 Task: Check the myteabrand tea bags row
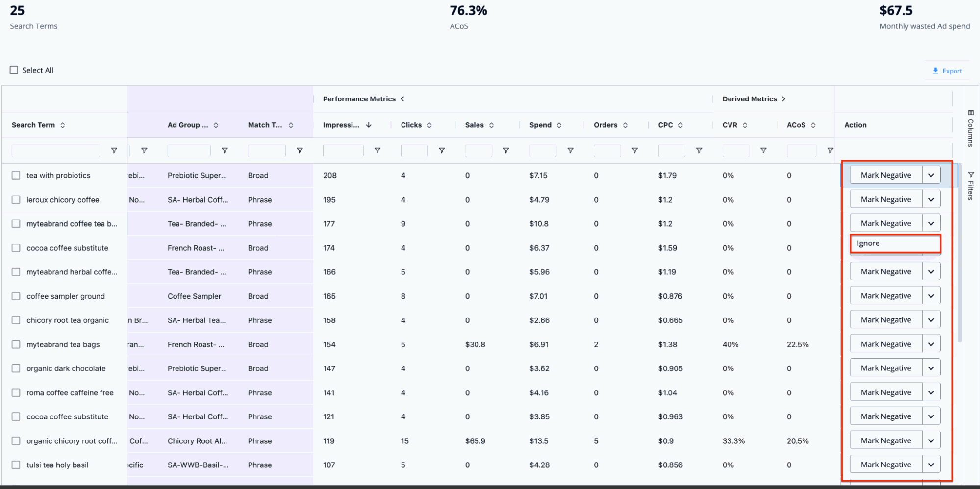coord(16,344)
